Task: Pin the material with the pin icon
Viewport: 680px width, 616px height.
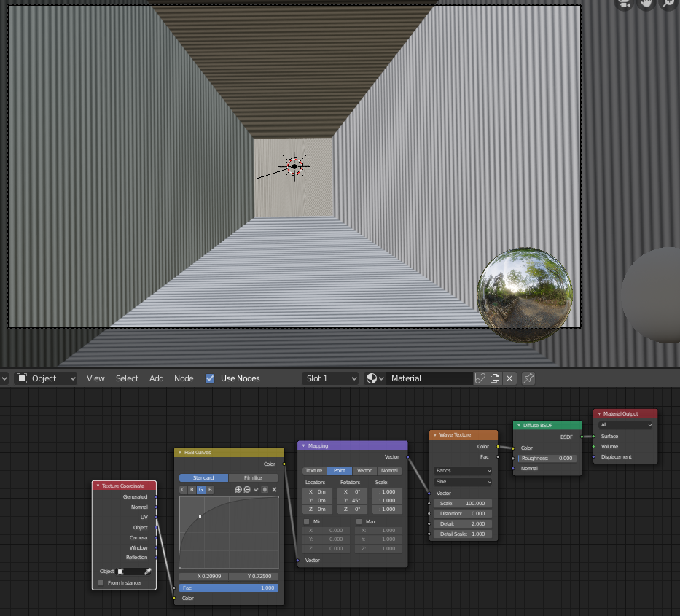Action: click(x=529, y=378)
